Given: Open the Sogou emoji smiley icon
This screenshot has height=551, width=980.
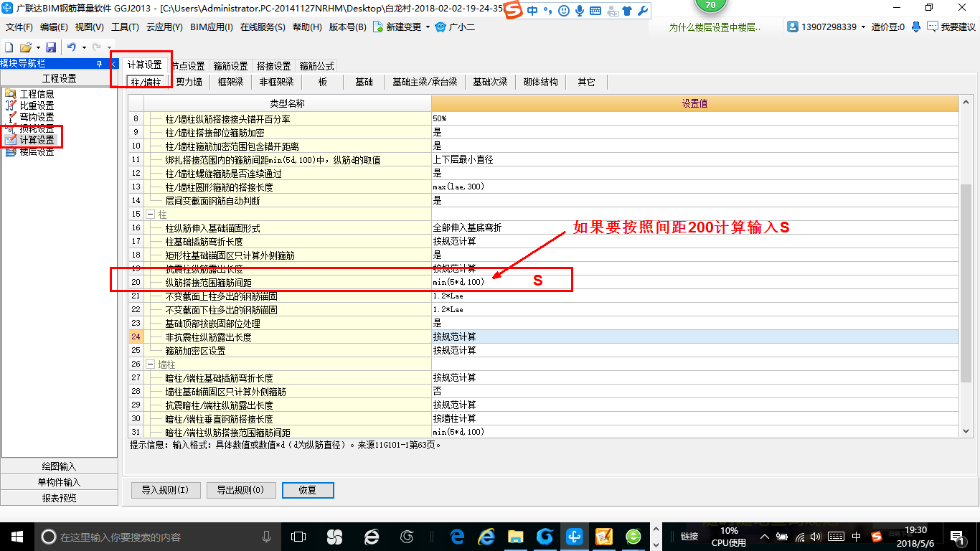Looking at the screenshot, I should click(x=563, y=11).
